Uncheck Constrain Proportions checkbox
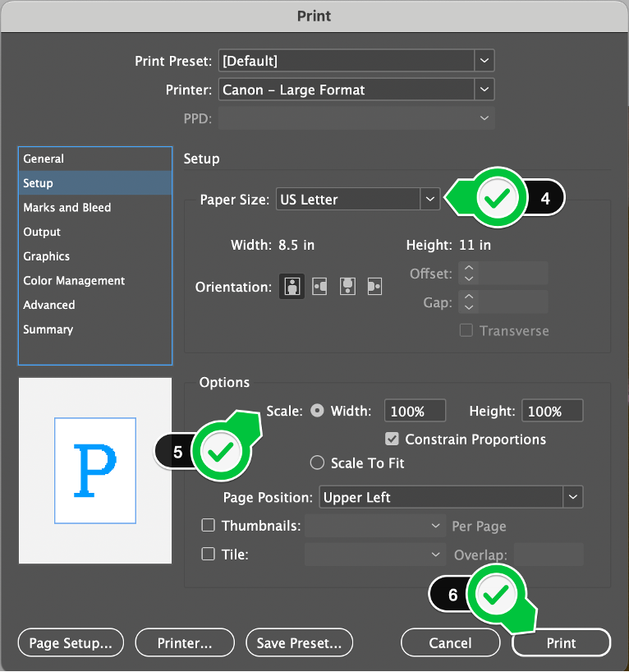Viewport: 629px width, 672px height. pyautogui.click(x=392, y=439)
